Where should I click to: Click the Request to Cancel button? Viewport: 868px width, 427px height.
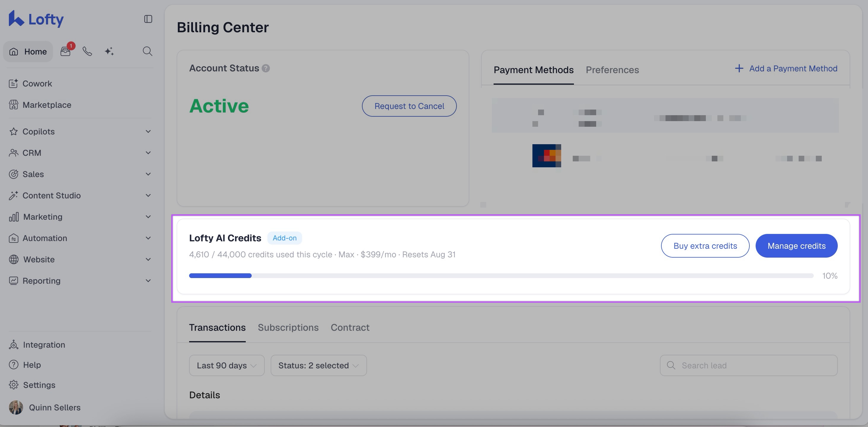pos(409,106)
